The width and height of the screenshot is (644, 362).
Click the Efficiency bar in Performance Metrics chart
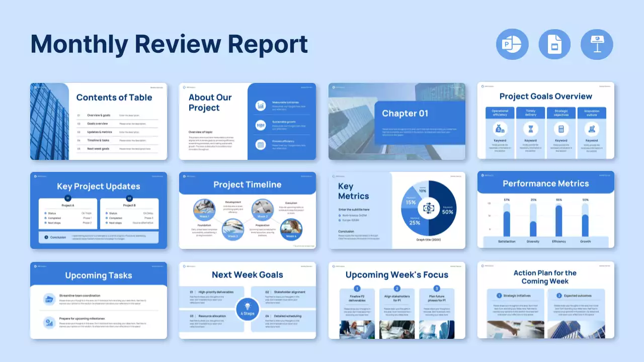[558, 221]
